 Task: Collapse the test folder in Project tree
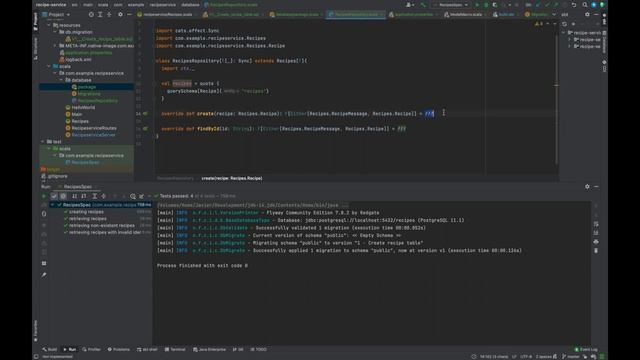42,142
